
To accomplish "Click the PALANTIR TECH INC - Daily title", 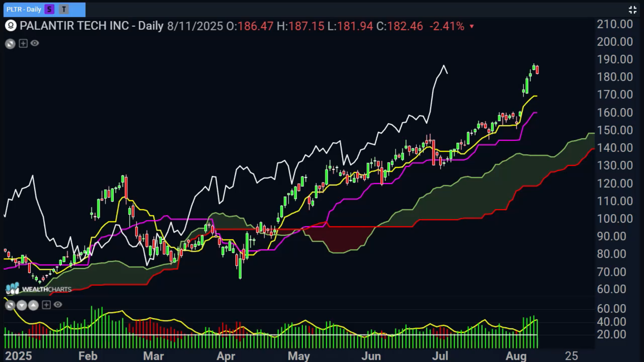I will click(92, 26).
